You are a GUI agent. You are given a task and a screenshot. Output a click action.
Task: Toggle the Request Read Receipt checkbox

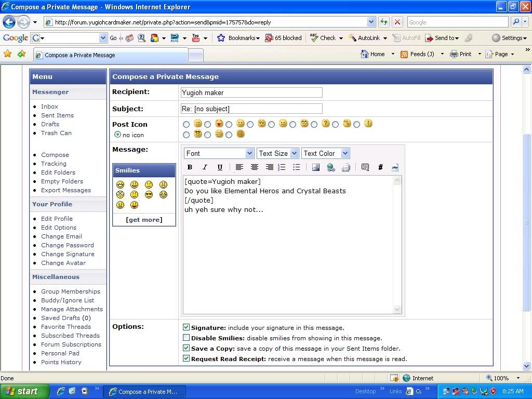(x=186, y=358)
